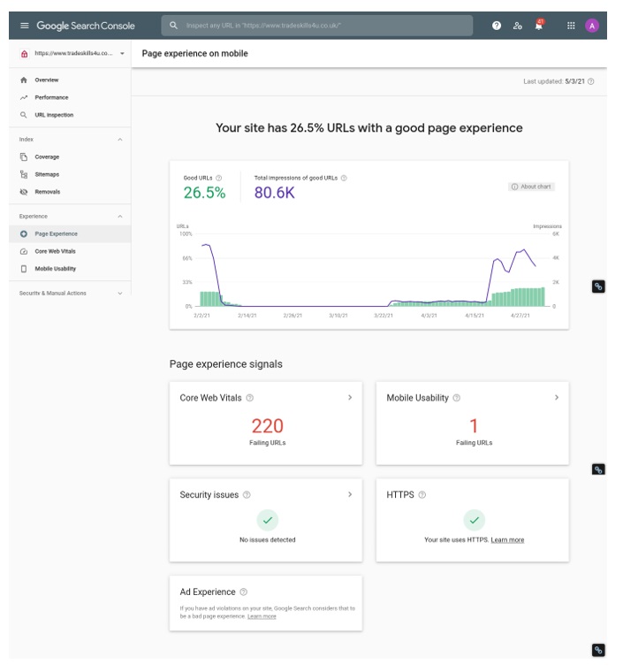Open Coverage report in sidebar
This screenshot has width=623, height=672.
tap(47, 157)
